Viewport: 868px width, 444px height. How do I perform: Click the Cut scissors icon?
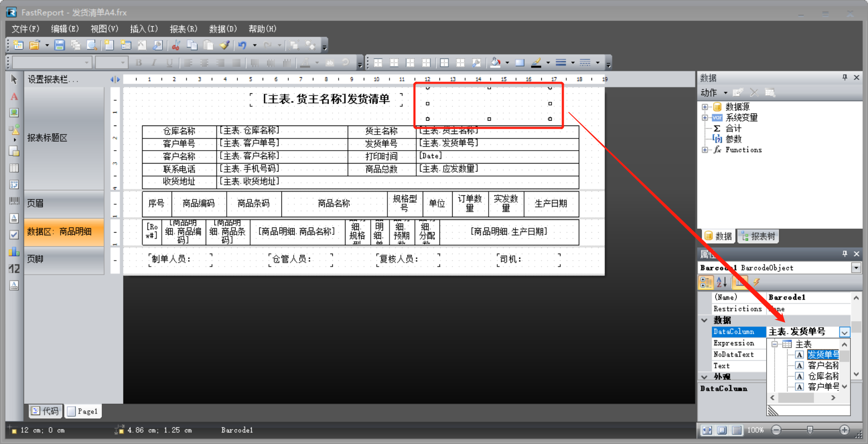click(x=175, y=46)
